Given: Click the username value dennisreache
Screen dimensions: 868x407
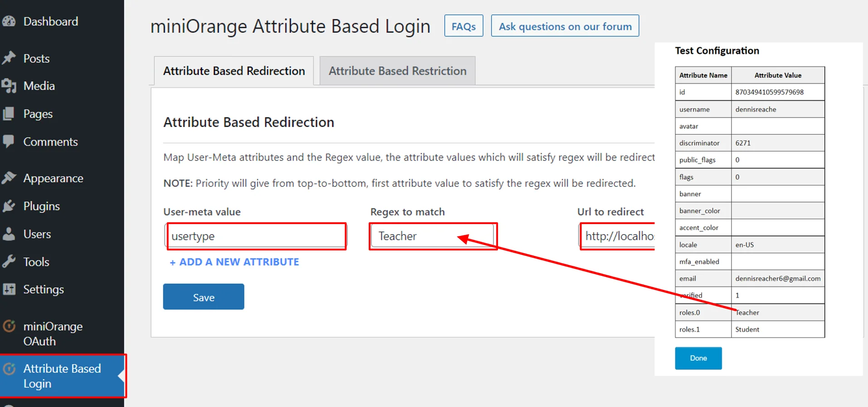Looking at the screenshot, I should tap(756, 109).
